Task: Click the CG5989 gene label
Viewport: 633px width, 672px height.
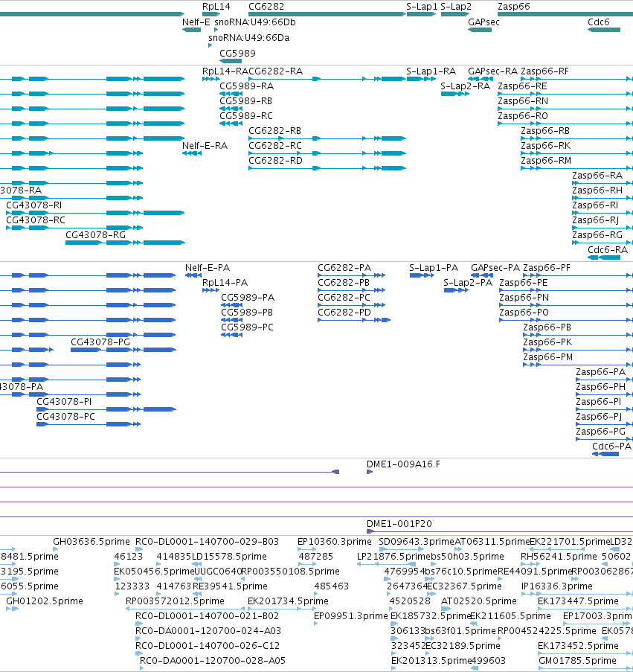Action: pyautogui.click(x=237, y=54)
